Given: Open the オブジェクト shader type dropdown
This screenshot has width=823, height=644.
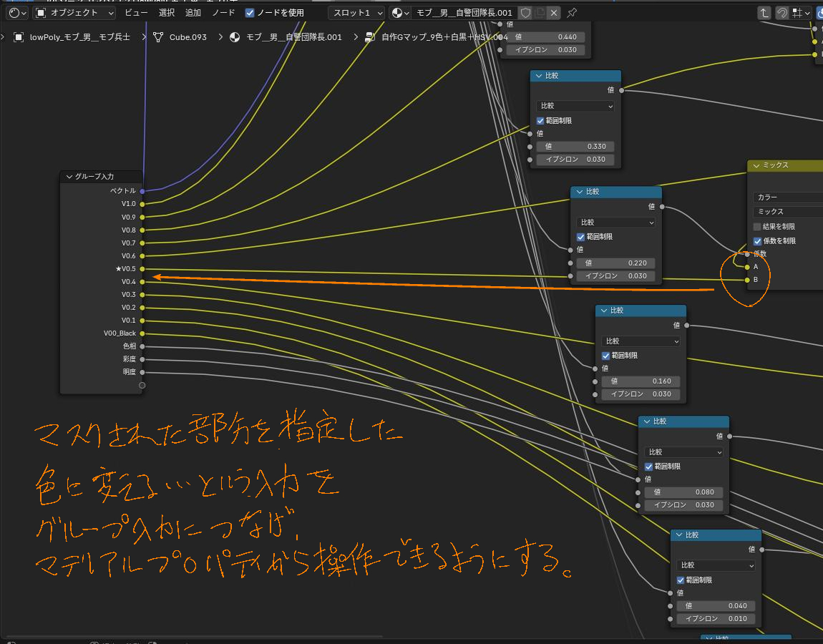Looking at the screenshot, I should tap(74, 13).
